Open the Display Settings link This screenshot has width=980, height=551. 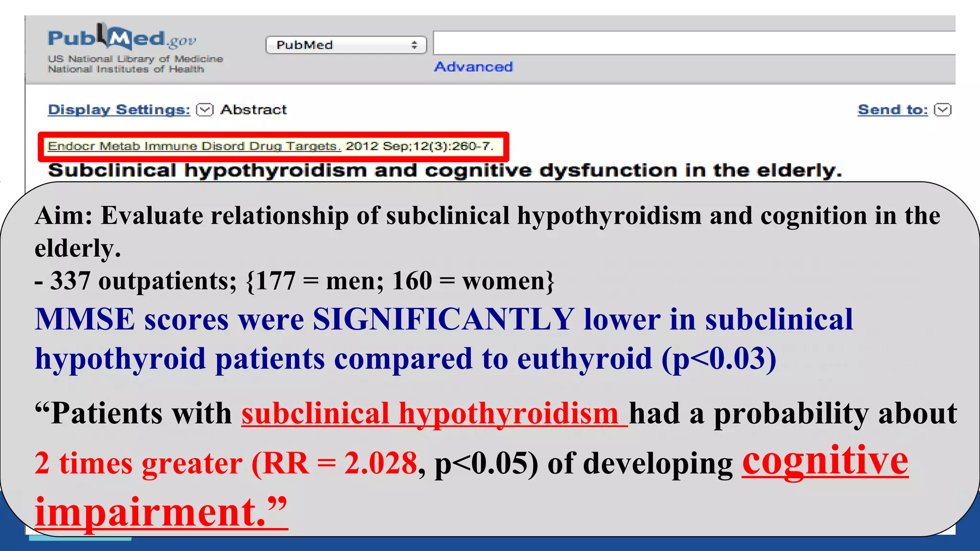[119, 110]
